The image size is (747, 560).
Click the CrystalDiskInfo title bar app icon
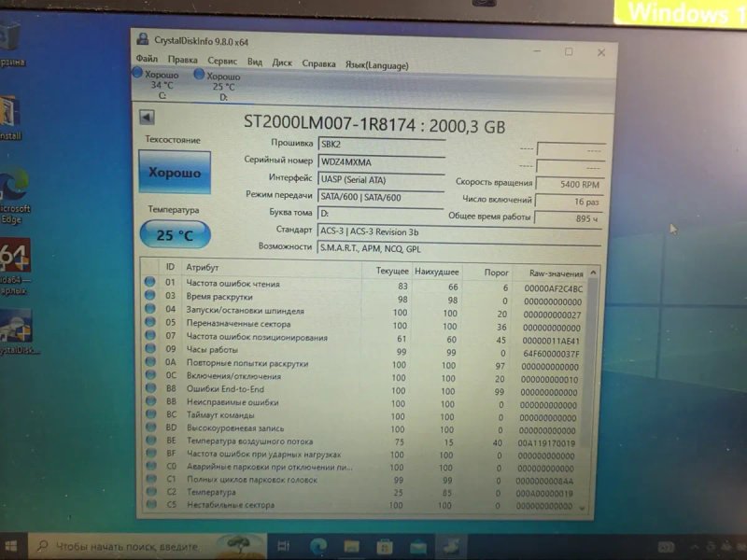(142, 39)
